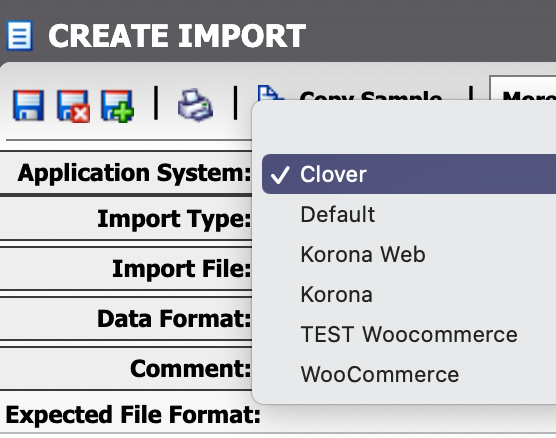Click the Data Format label
556x438 pixels.
tap(174, 318)
